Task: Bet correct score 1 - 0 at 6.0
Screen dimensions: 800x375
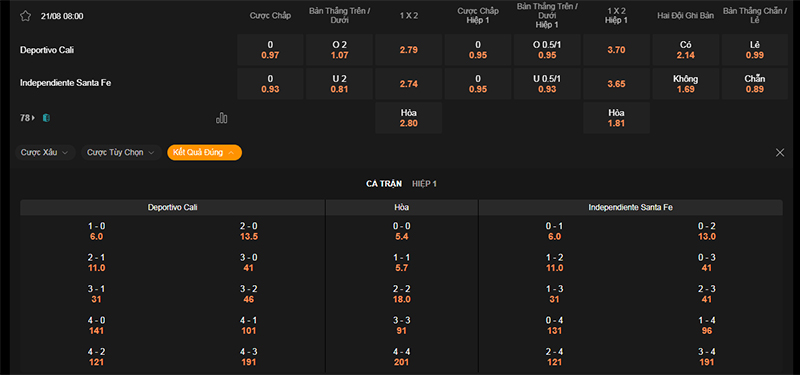Action: coord(96,231)
